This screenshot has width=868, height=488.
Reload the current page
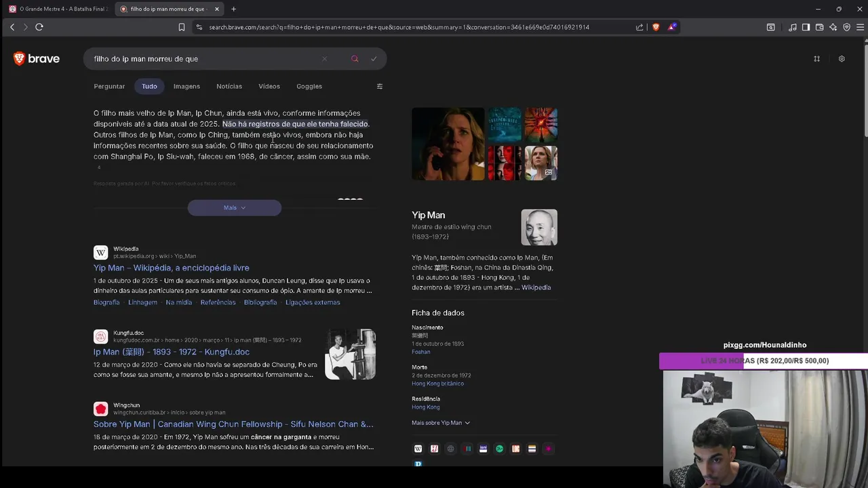pyautogui.click(x=39, y=27)
